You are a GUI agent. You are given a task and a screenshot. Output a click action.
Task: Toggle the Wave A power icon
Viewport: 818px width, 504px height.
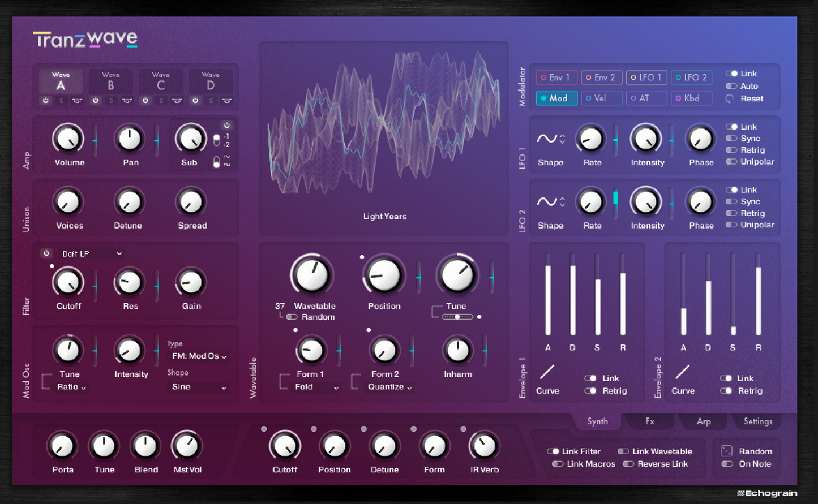pos(46,101)
